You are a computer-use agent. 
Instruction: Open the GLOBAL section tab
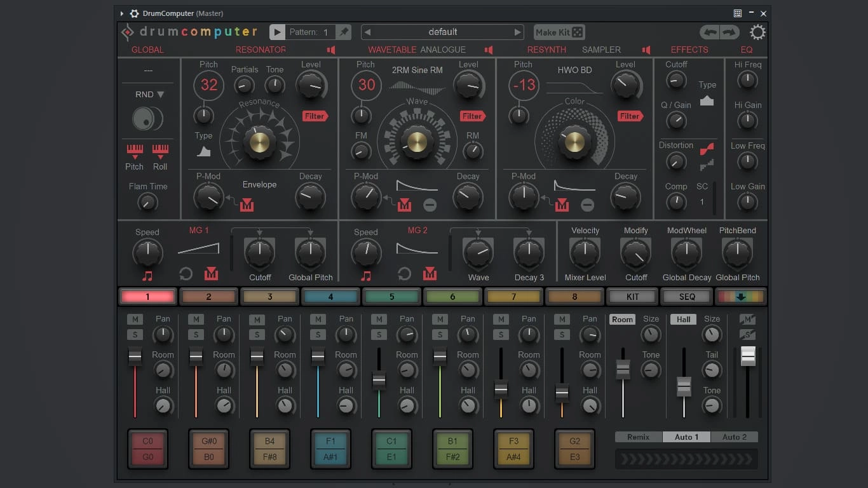(147, 50)
